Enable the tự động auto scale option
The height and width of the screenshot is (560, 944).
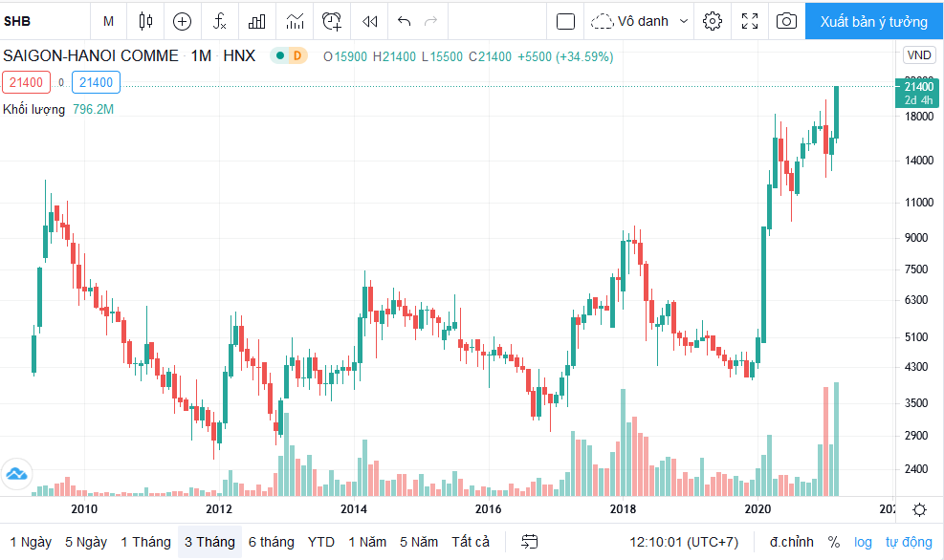(x=909, y=542)
